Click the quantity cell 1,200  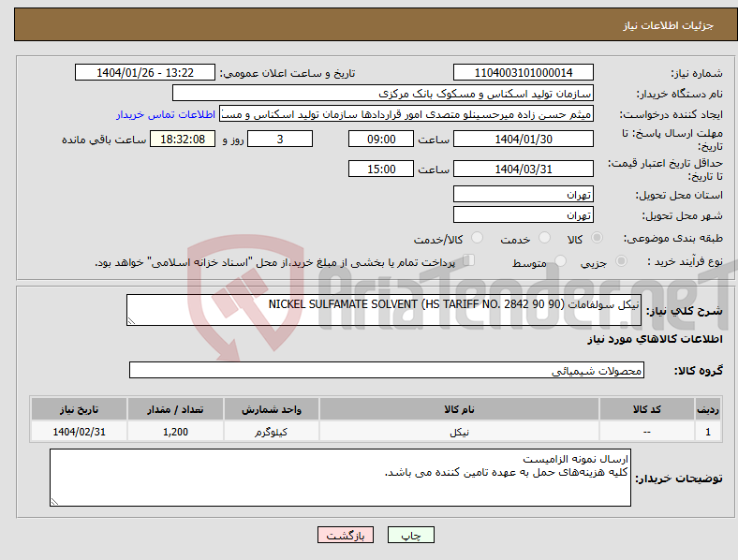coord(175,432)
